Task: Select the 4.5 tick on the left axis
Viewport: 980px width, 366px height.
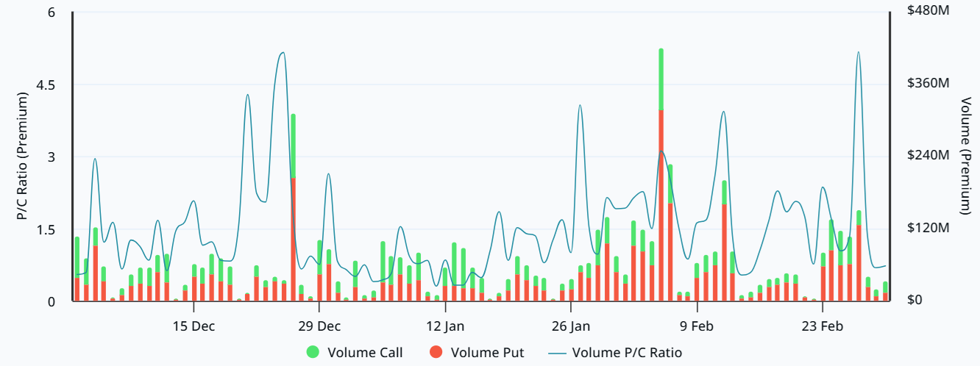Action: [x=45, y=85]
